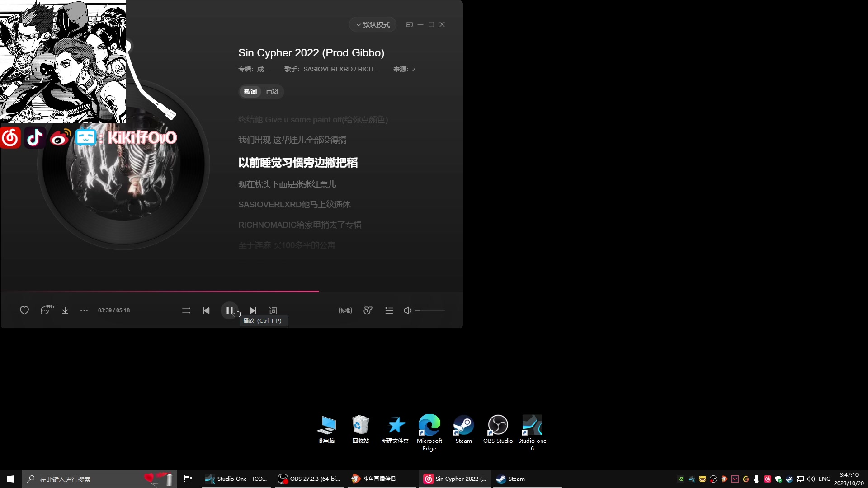
Task: Switch player to mini mode icon
Action: coord(409,24)
